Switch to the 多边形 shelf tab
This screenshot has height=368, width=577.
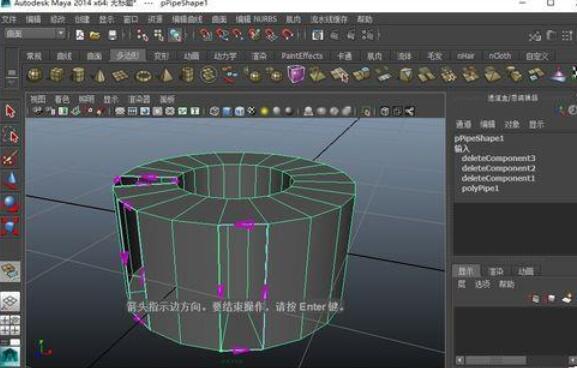coord(127,56)
